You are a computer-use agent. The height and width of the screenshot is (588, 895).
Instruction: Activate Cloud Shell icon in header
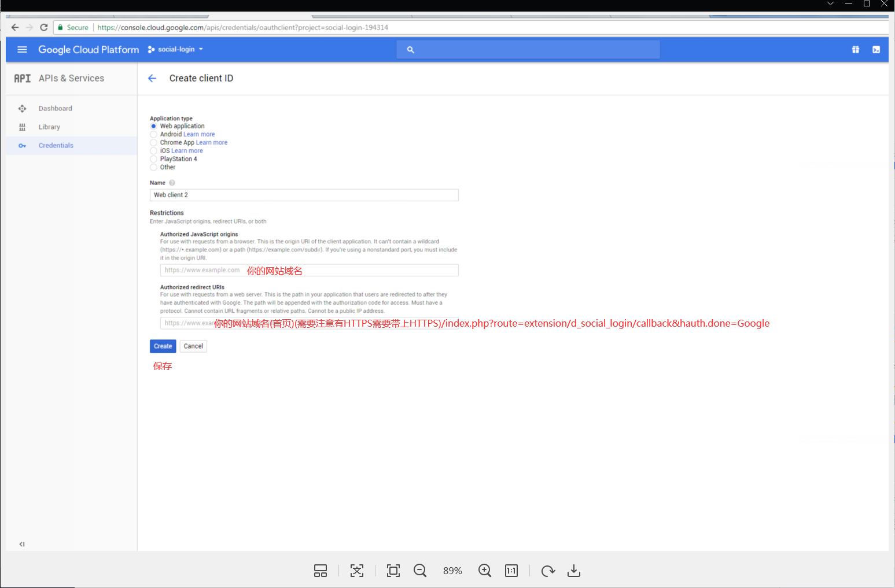(876, 50)
